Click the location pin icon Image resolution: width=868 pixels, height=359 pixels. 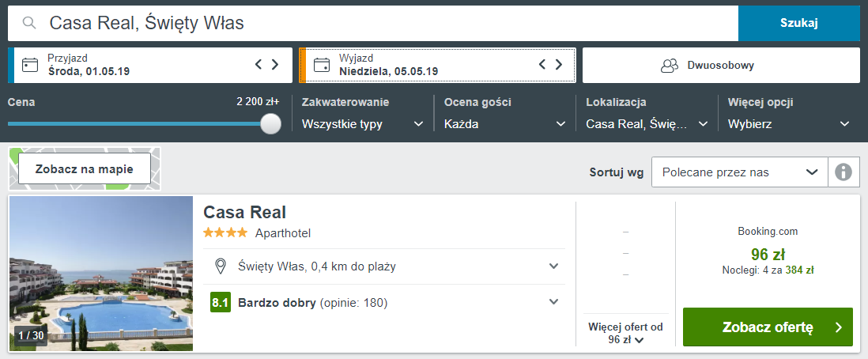click(x=221, y=266)
